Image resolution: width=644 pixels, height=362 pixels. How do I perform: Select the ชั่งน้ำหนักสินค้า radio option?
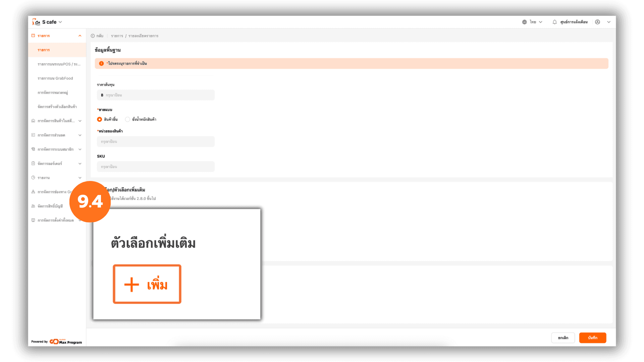(127, 119)
